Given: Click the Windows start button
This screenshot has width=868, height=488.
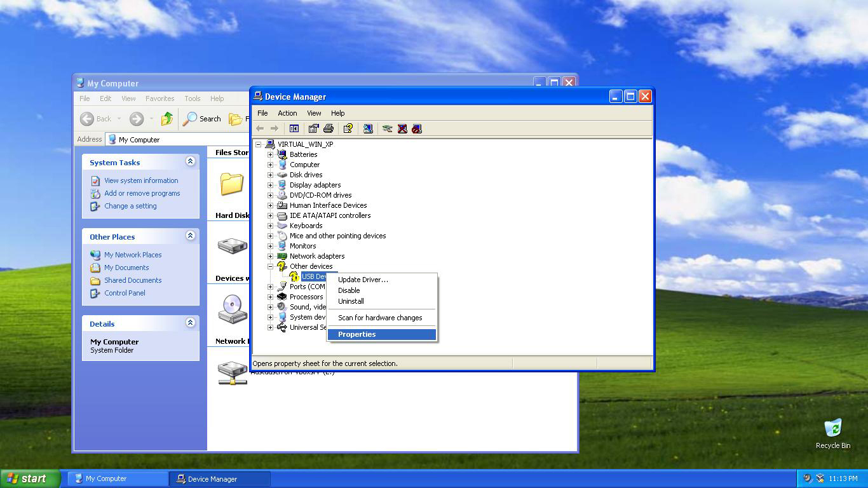Looking at the screenshot, I should click(x=30, y=478).
